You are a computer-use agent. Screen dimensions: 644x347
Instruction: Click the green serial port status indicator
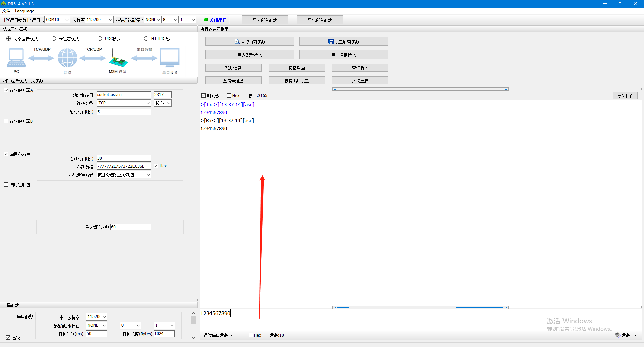tap(206, 20)
